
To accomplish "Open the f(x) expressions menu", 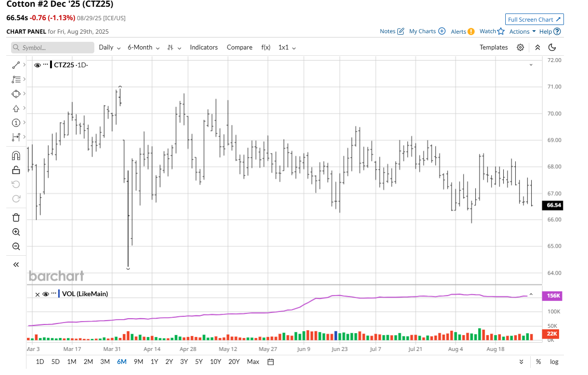I will pyautogui.click(x=266, y=47).
